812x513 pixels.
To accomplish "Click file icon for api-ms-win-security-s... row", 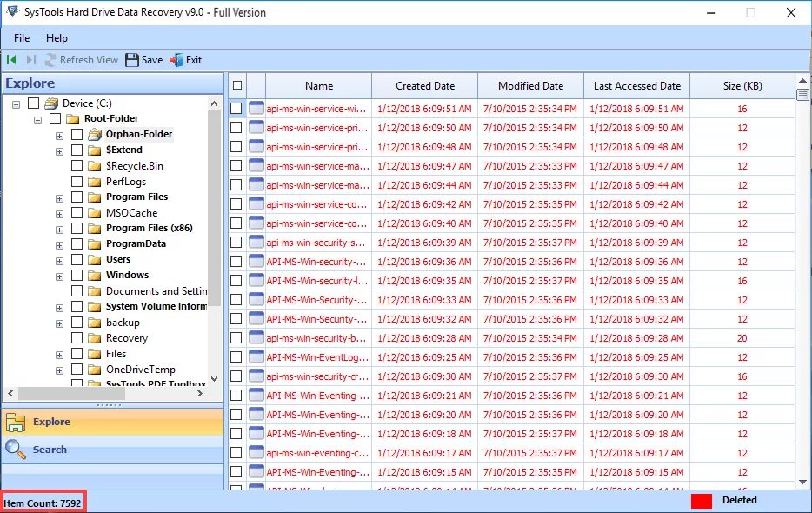I will (256, 242).
